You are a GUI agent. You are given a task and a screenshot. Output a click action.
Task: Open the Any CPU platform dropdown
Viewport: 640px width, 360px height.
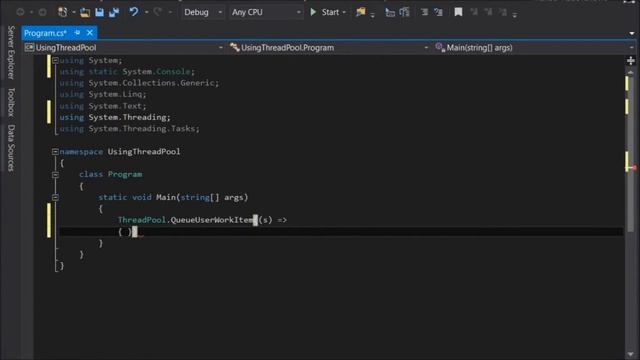tap(266, 12)
